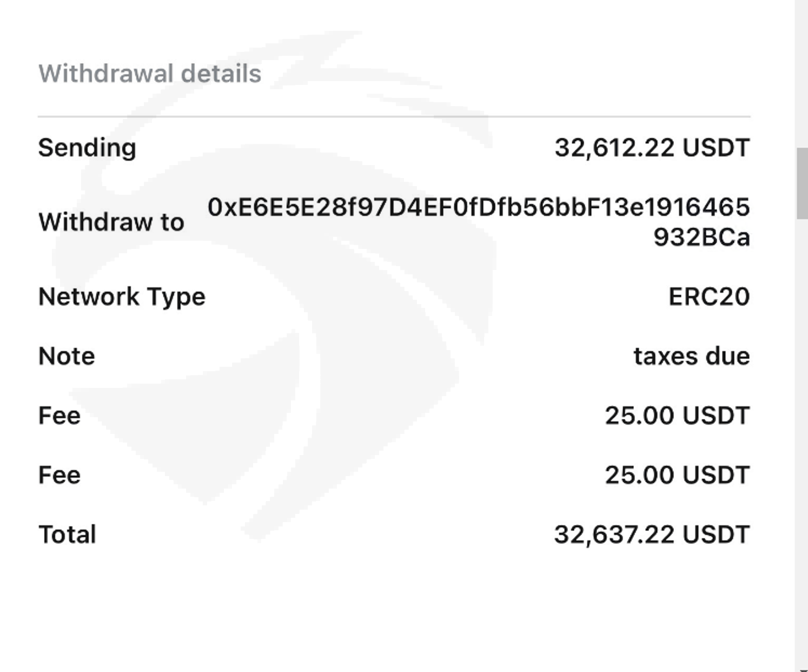Image resolution: width=808 pixels, height=672 pixels.
Task: Select the second 25.00 USDT fee value
Action: (x=677, y=475)
